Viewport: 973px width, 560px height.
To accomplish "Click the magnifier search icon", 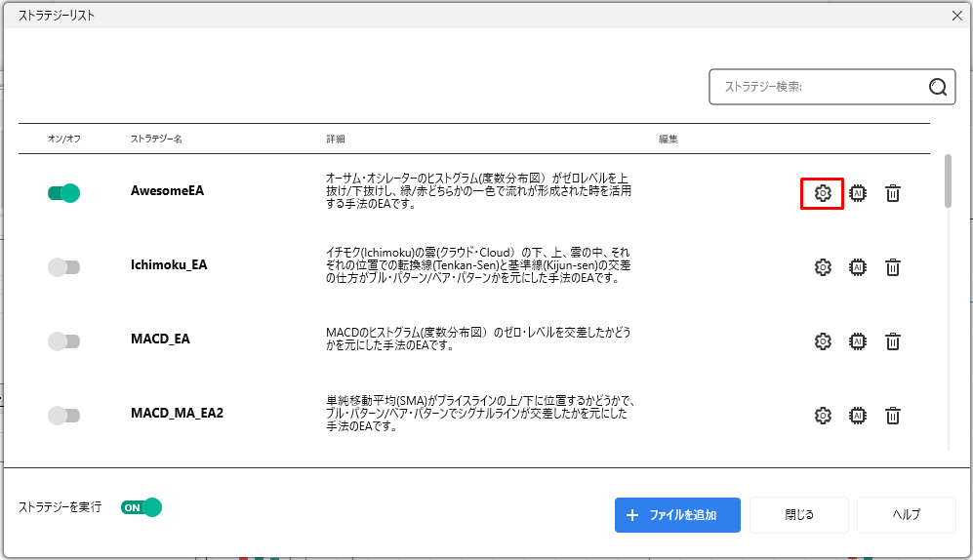I will [x=938, y=87].
